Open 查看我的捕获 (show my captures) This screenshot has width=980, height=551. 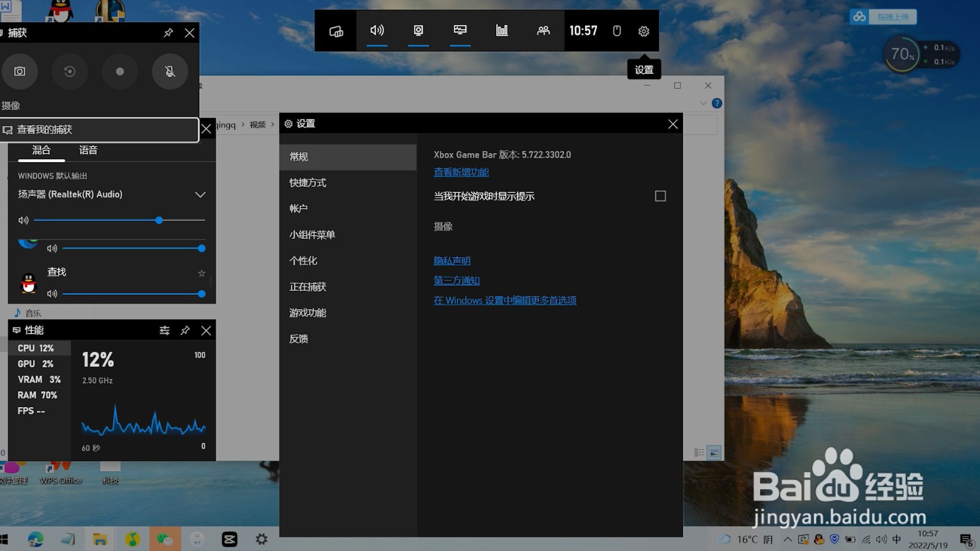coord(99,130)
